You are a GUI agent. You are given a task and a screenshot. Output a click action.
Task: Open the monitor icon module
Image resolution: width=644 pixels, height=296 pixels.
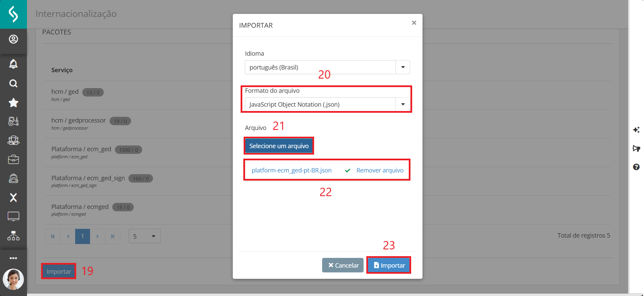coord(13,216)
